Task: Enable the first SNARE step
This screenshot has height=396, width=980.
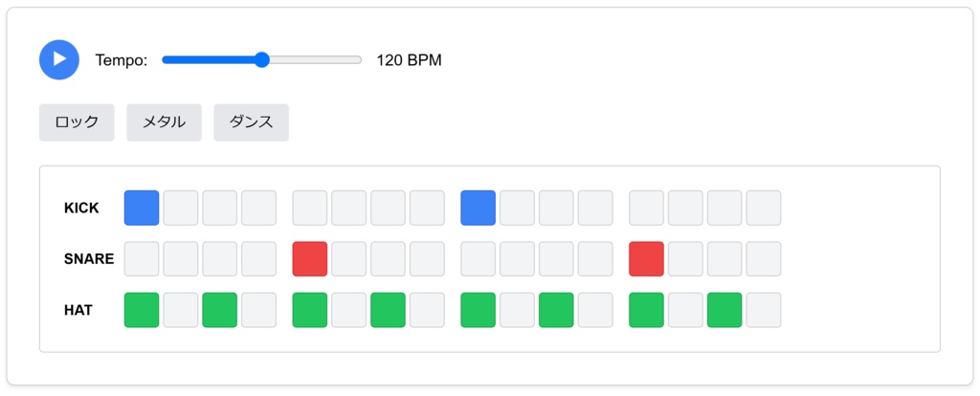Action: click(142, 259)
